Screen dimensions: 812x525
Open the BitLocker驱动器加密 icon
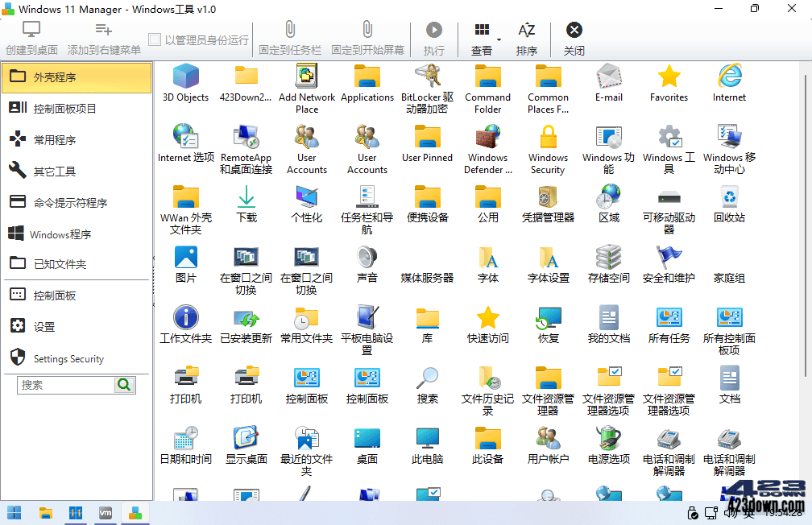tap(427, 81)
